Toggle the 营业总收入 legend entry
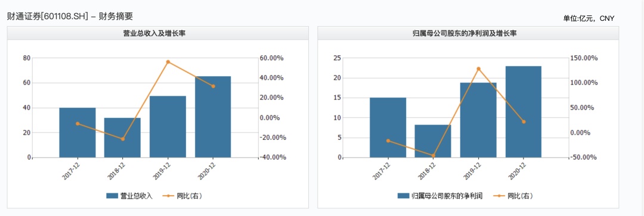 point(129,196)
